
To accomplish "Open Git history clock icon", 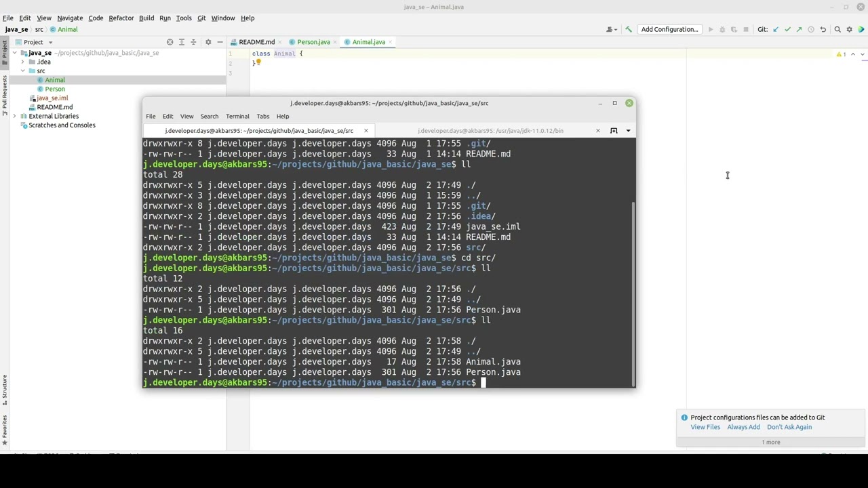I will pyautogui.click(x=811, y=29).
